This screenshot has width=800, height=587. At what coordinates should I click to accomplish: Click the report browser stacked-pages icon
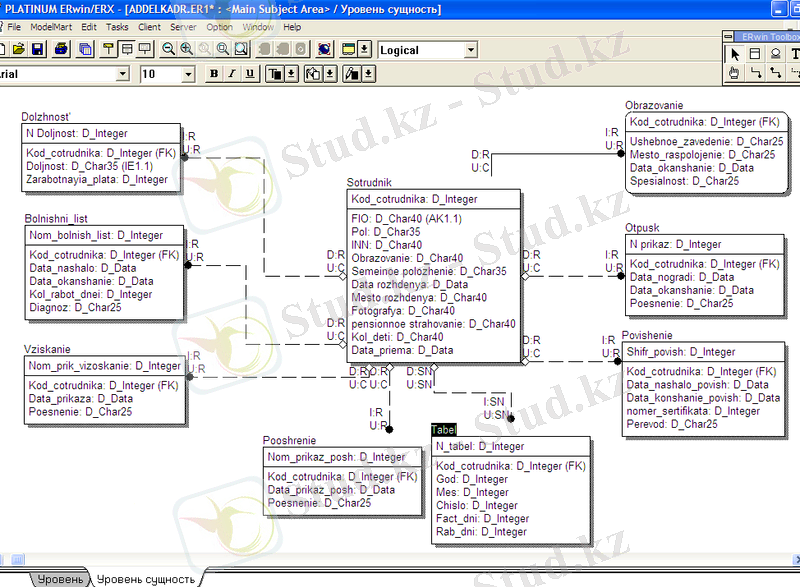coord(86,49)
